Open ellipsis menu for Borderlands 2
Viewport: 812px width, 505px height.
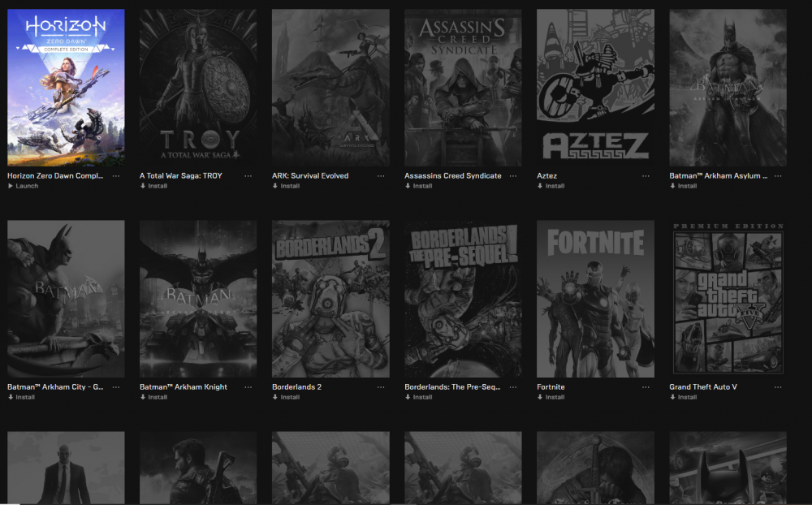tap(381, 387)
